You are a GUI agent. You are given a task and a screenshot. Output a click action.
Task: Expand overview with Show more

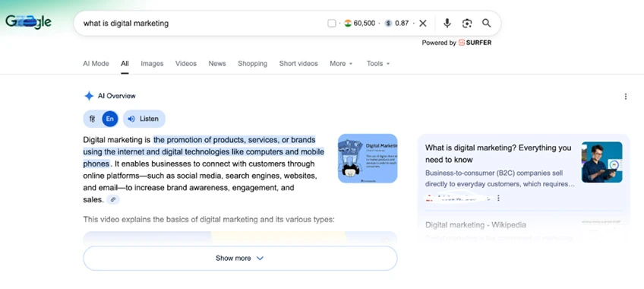coord(240,258)
